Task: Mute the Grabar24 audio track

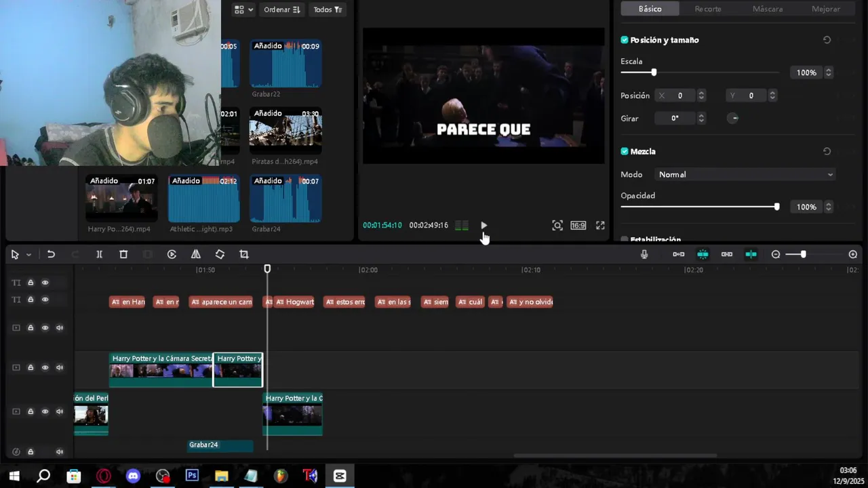Action: [x=60, y=451]
